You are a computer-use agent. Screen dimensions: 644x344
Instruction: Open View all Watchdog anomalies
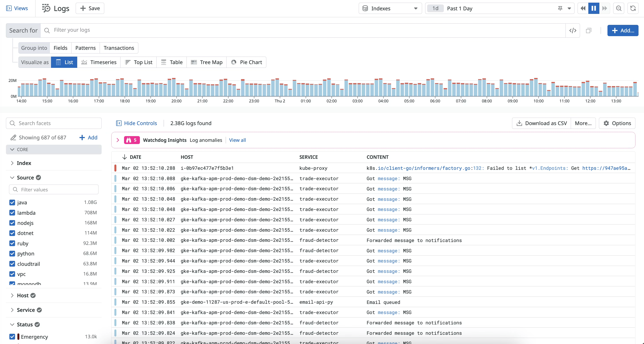[237, 140]
